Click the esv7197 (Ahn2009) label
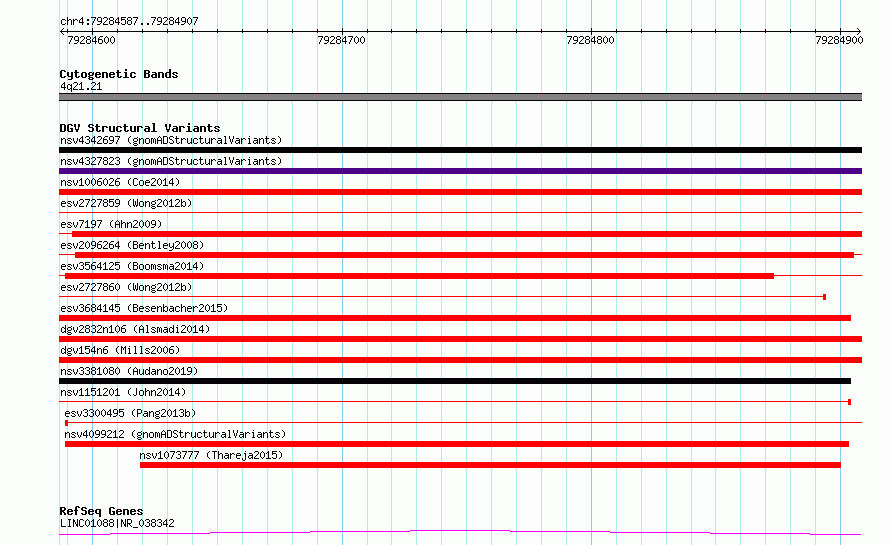Image resolution: width=890 pixels, height=545 pixels. [x=111, y=224]
